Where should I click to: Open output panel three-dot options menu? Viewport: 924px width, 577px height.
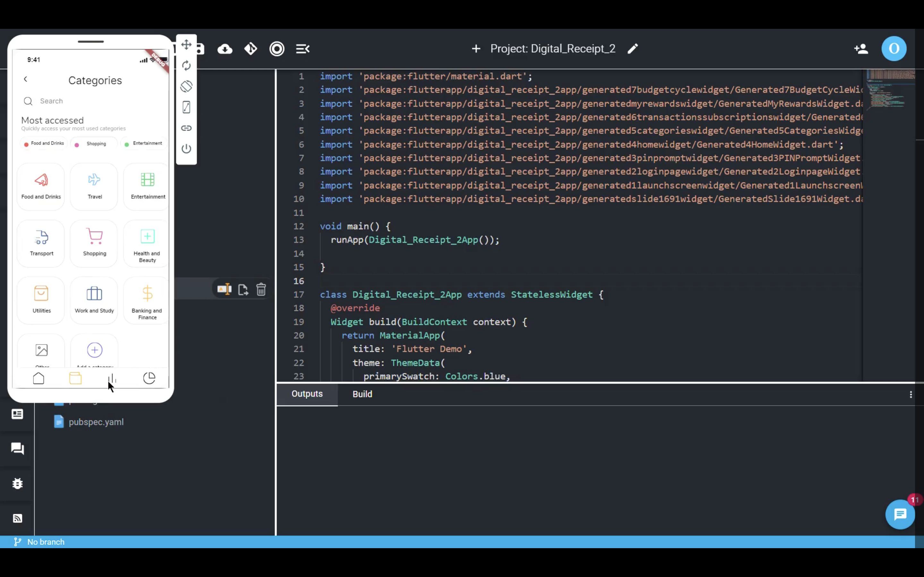[x=911, y=395]
